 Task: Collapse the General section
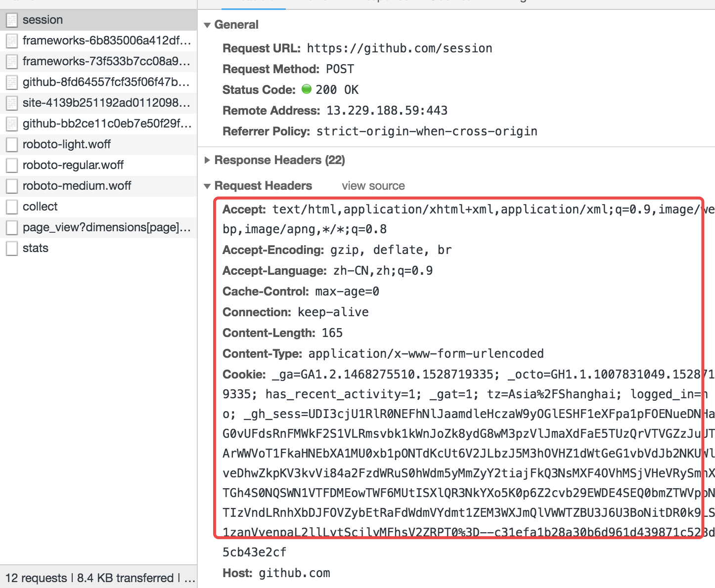208,25
